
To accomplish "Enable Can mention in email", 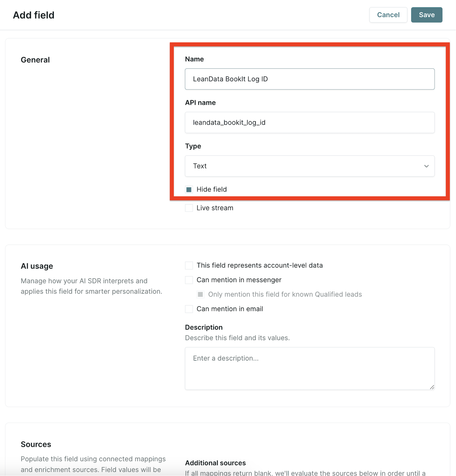I will (189, 309).
